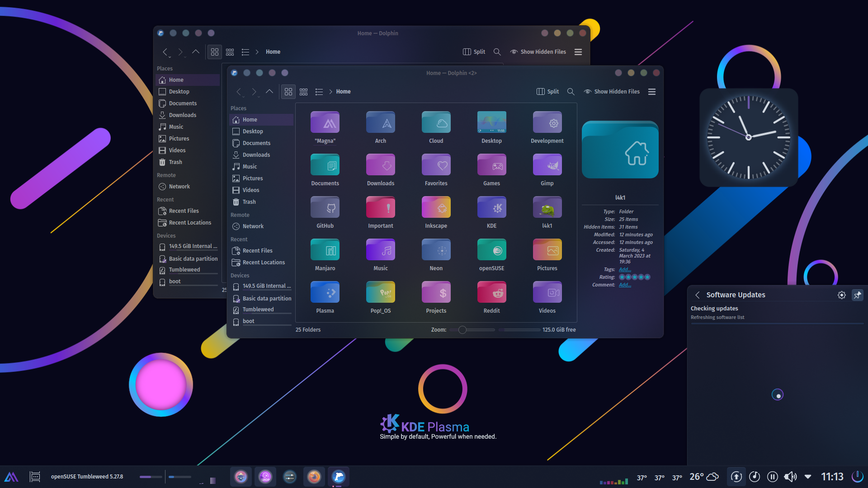The width and height of the screenshot is (868, 488).
Task: Open Firefox from the taskbar
Action: (x=314, y=477)
